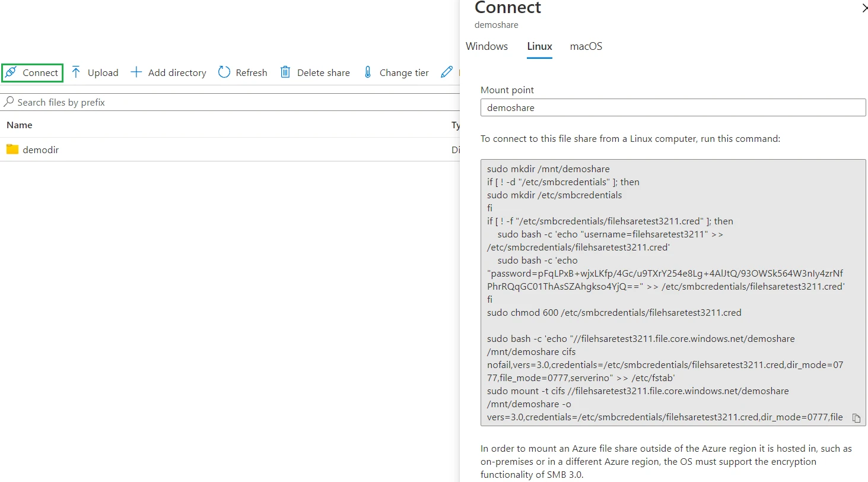Switch to the macOS tab

[x=586, y=46]
